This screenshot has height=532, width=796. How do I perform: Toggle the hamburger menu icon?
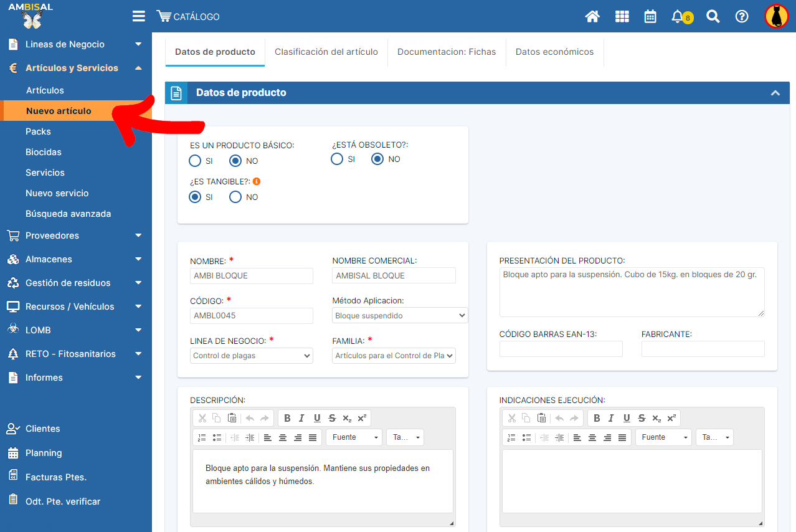pos(139,17)
